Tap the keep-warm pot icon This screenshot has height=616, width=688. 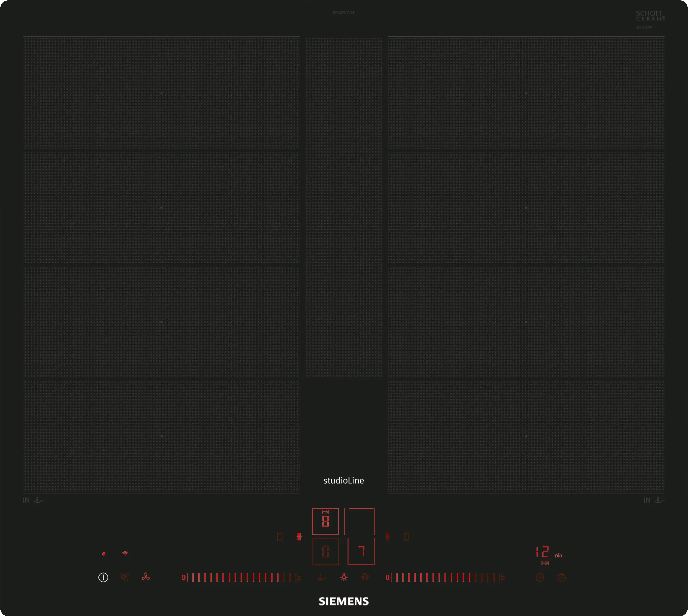point(365,577)
